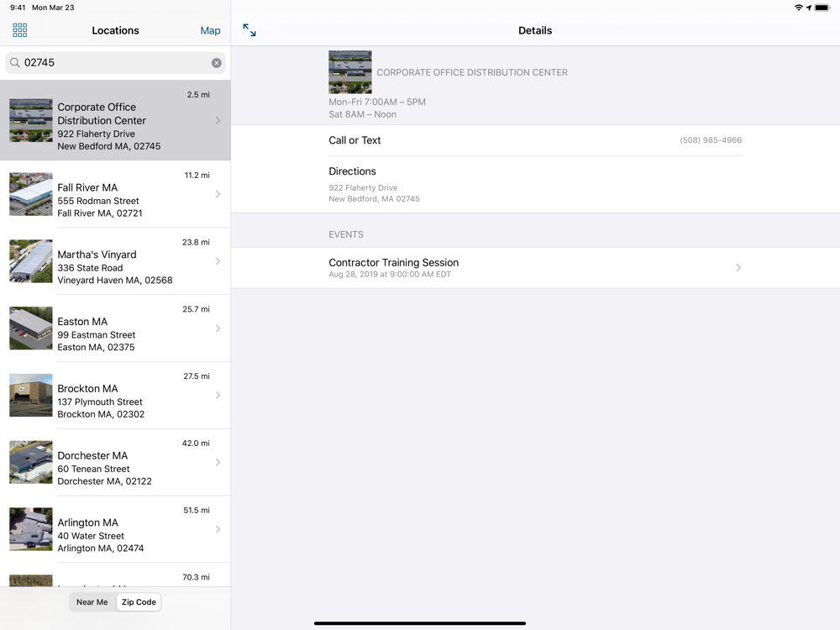Viewport: 840px width, 630px height.
Task: Tap the home indicator bar
Action: tap(420, 623)
